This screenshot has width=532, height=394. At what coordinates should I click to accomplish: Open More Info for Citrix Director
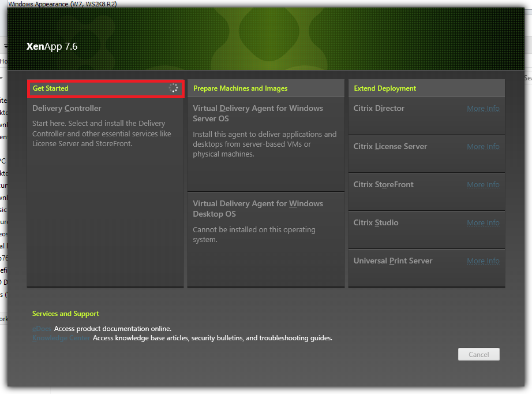[x=483, y=109]
